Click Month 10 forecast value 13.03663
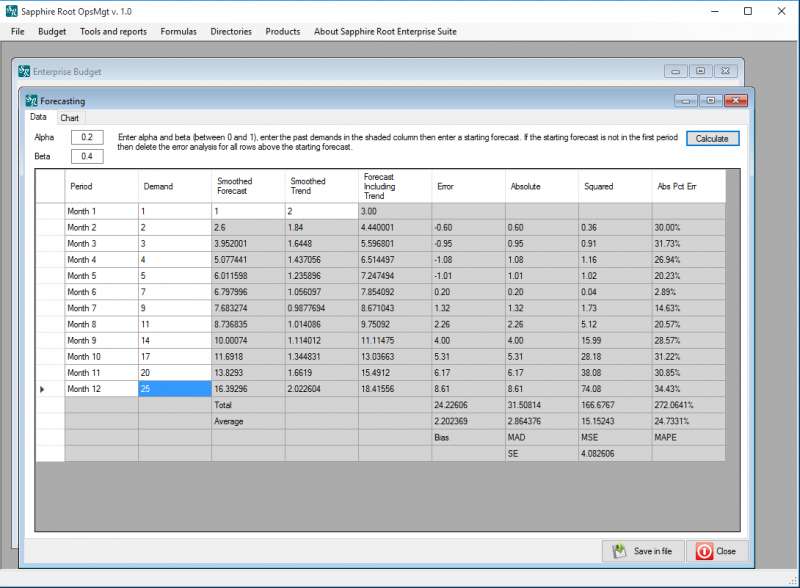This screenshot has width=800, height=588. [395, 357]
